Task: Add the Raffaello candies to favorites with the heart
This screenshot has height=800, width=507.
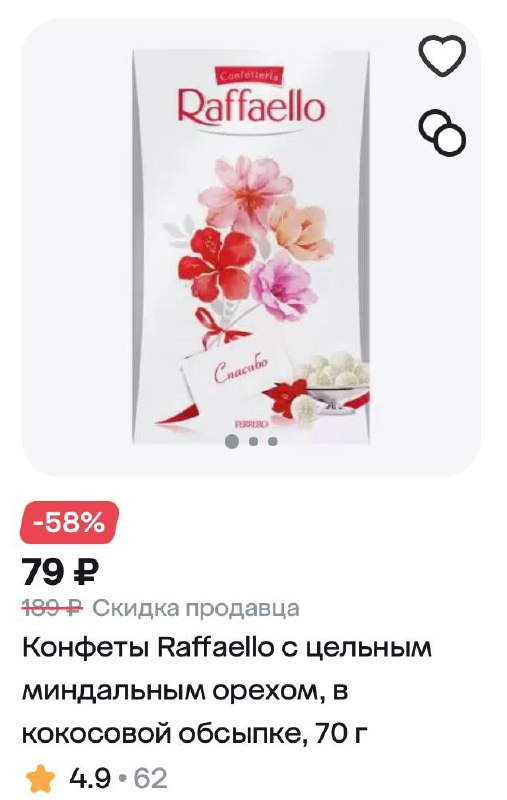Action: (x=442, y=54)
